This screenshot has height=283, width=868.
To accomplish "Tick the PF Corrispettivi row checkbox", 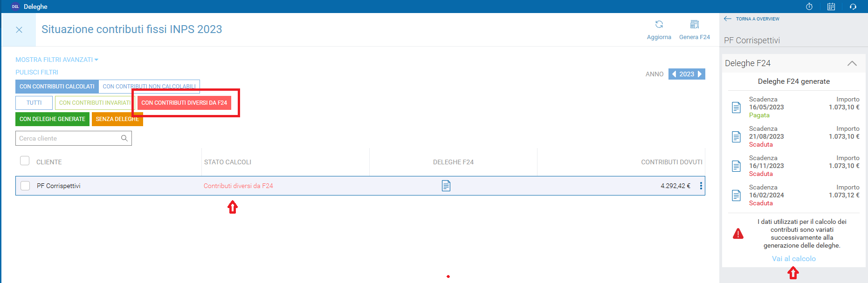I will (x=25, y=186).
